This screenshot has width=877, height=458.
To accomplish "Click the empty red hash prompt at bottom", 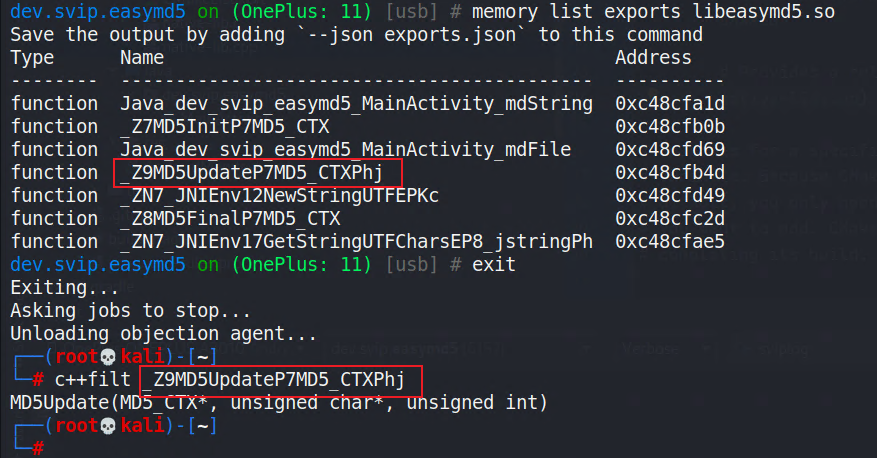I will click(x=37, y=448).
